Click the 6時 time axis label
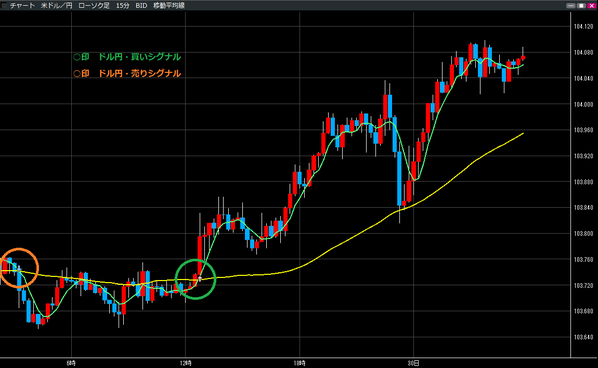Viewport: 598px width, 368px height. pyautogui.click(x=71, y=363)
